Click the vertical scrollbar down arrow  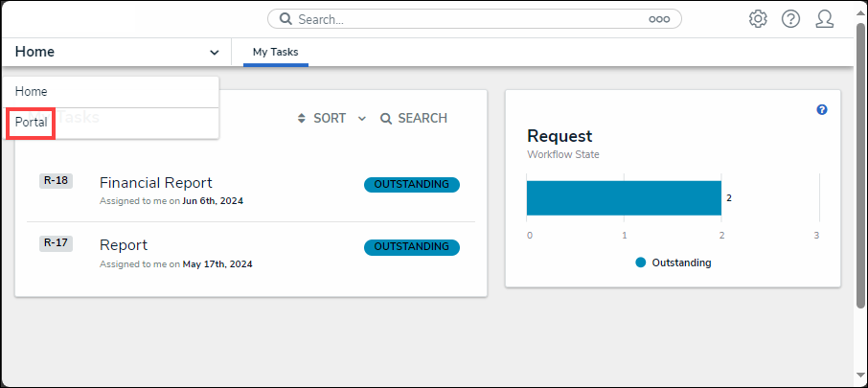(860, 375)
